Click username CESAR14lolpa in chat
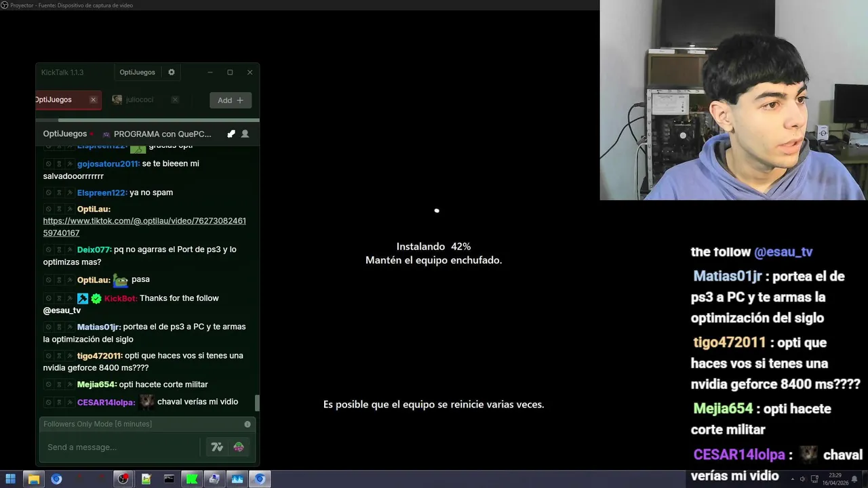This screenshot has height=488, width=868. coord(106,403)
